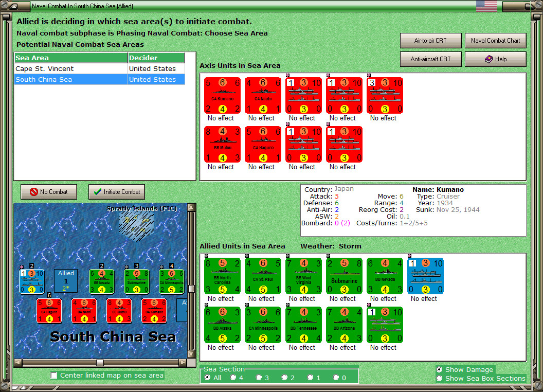Click the green Submarine counter on the map

point(136,281)
